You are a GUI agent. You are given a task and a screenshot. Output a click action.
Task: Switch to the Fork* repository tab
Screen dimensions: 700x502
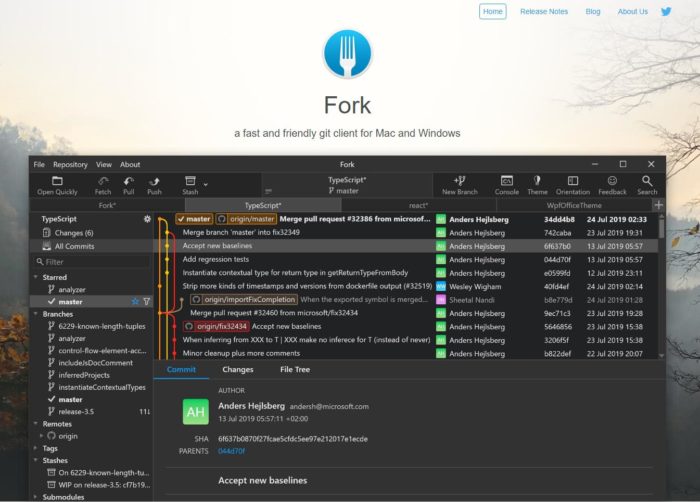[x=107, y=205]
